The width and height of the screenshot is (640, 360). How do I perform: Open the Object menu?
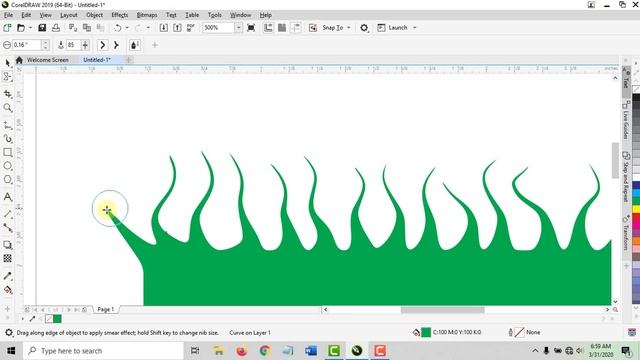tap(94, 15)
